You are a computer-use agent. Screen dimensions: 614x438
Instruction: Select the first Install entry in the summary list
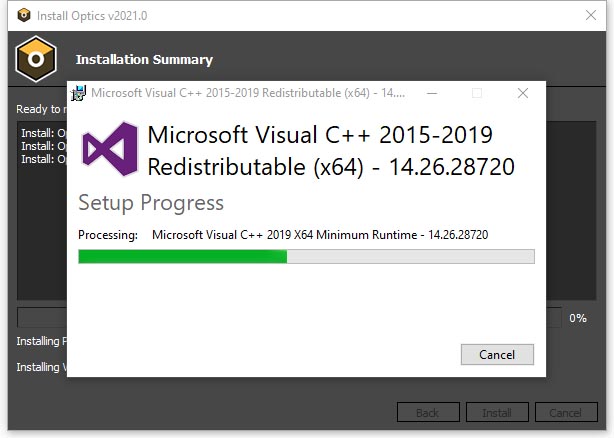point(43,133)
